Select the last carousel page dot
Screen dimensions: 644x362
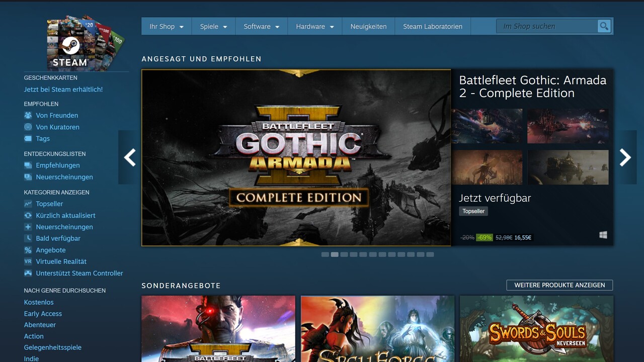click(x=430, y=254)
